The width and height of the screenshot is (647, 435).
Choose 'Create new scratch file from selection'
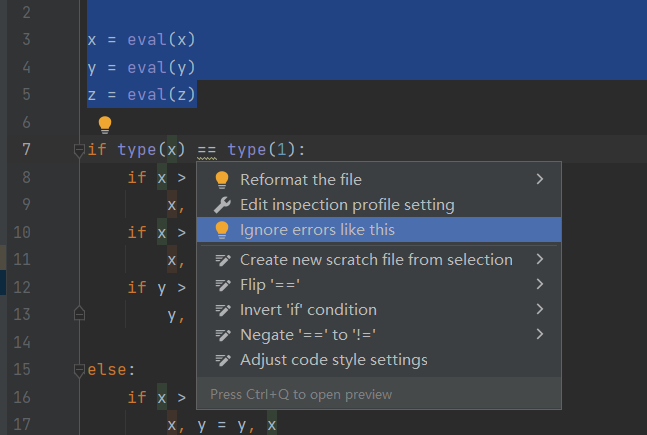pyautogui.click(x=379, y=260)
